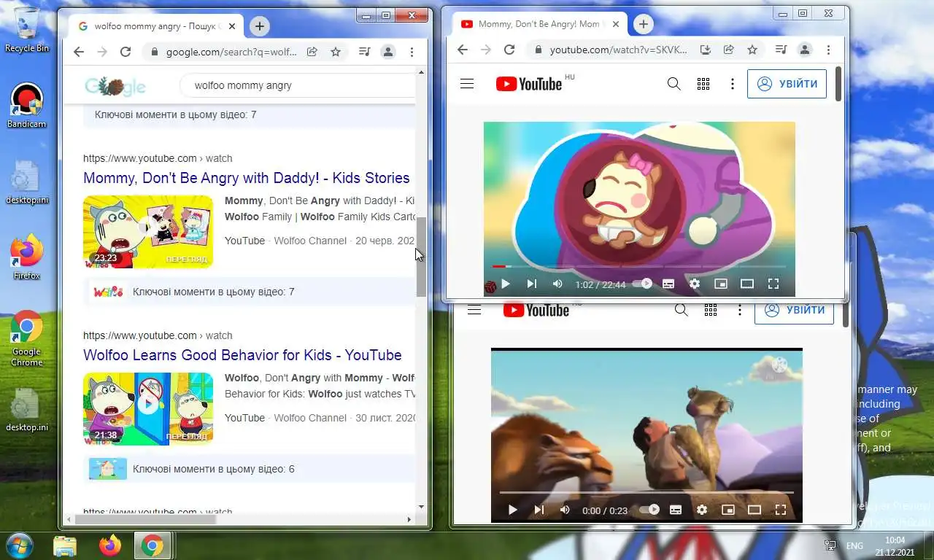934x560 pixels.
Task: Expand key moments row with Wolfoo logo
Action: (x=250, y=292)
